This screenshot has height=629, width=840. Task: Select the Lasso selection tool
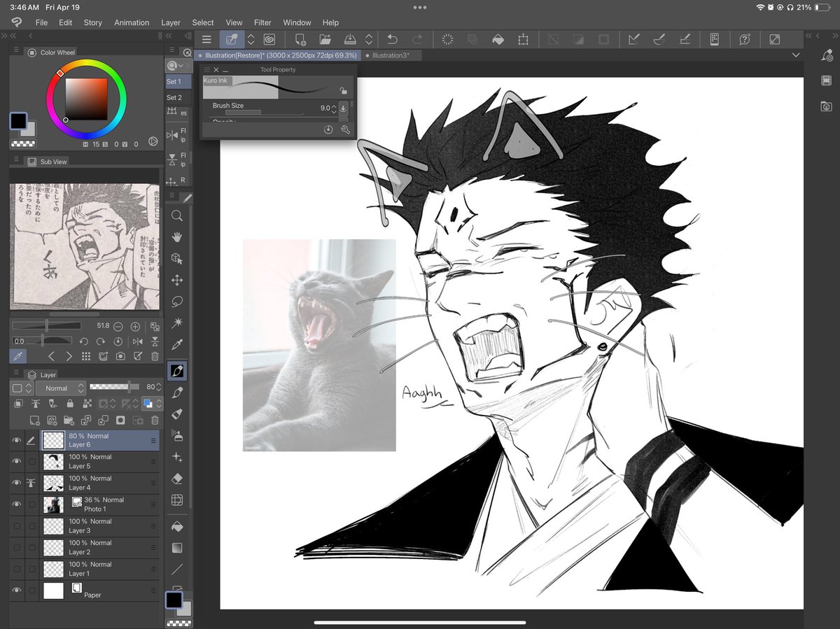(x=177, y=302)
